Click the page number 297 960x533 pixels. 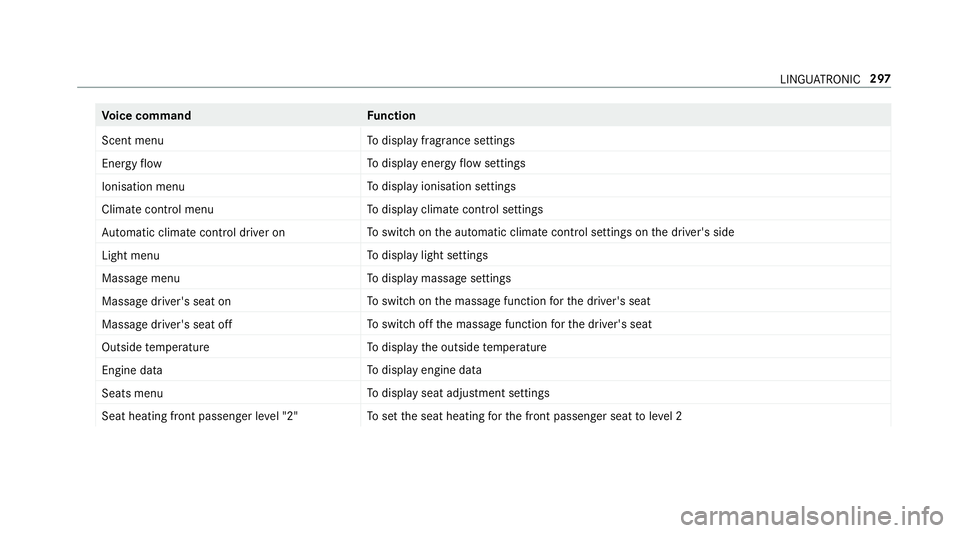click(x=880, y=79)
